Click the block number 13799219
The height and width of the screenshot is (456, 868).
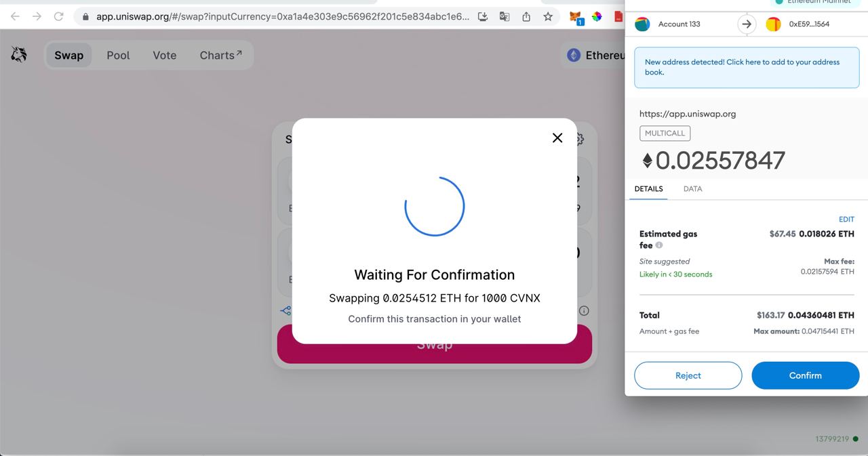pos(832,439)
